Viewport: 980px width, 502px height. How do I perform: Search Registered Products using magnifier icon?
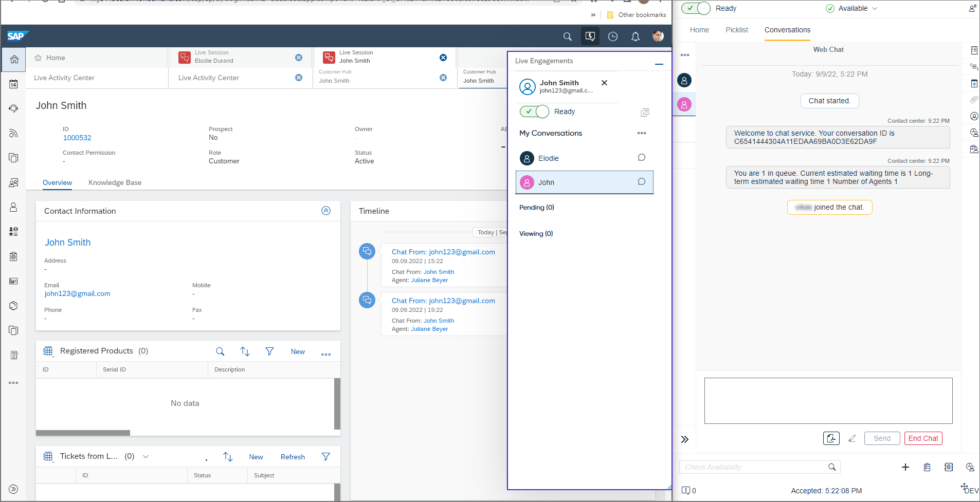tap(220, 351)
